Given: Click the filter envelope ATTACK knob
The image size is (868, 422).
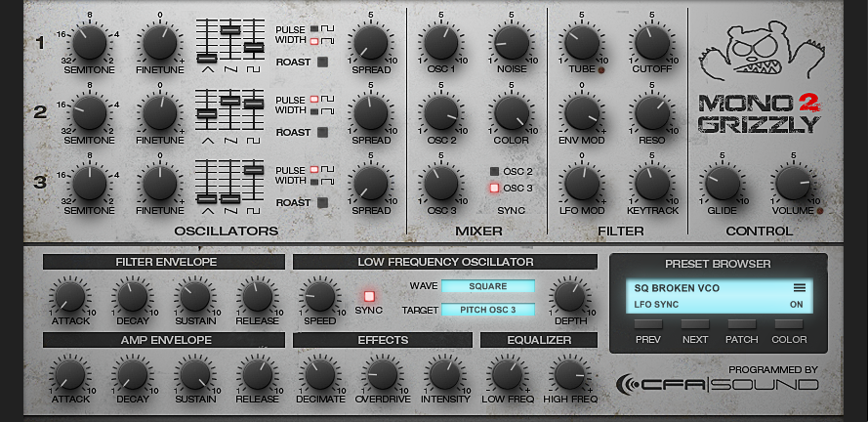Looking at the screenshot, I should pos(70,296).
